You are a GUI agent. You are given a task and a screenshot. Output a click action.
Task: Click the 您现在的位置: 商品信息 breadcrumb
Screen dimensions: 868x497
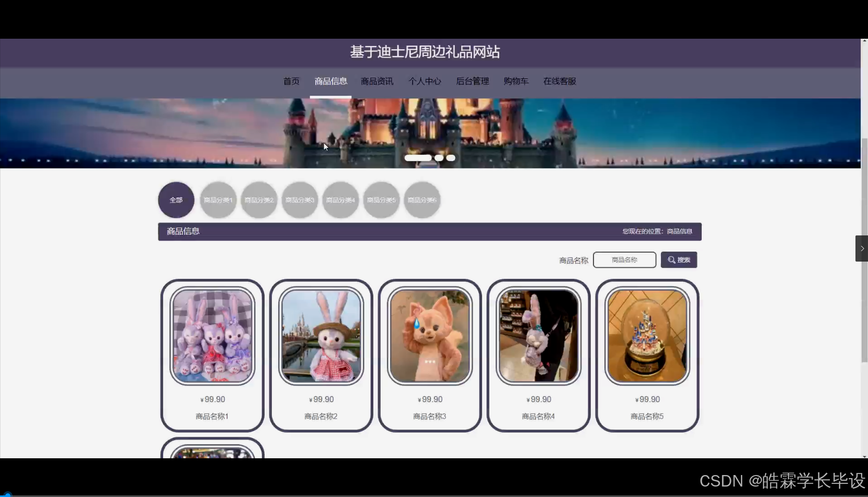pos(657,231)
